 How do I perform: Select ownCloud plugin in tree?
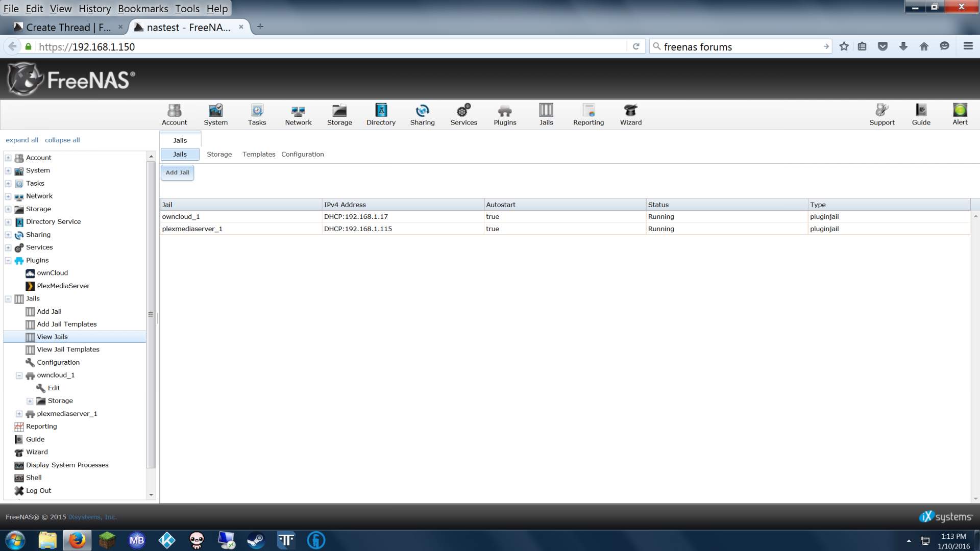point(52,273)
